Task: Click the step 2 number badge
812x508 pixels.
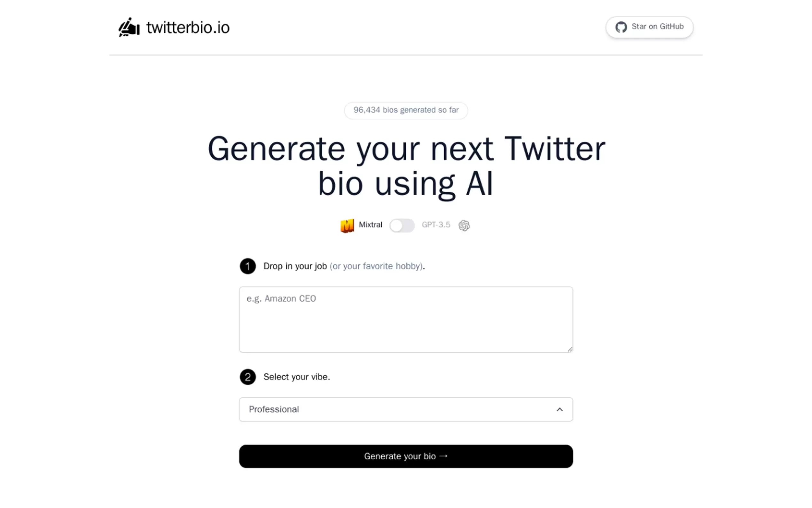Action: [x=248, y=377]
